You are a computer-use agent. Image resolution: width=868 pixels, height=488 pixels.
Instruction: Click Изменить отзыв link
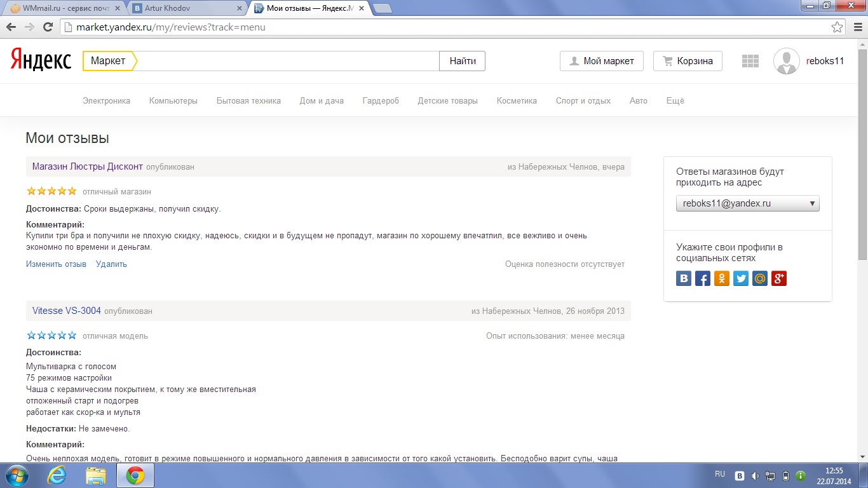click(x=56, y=264)
